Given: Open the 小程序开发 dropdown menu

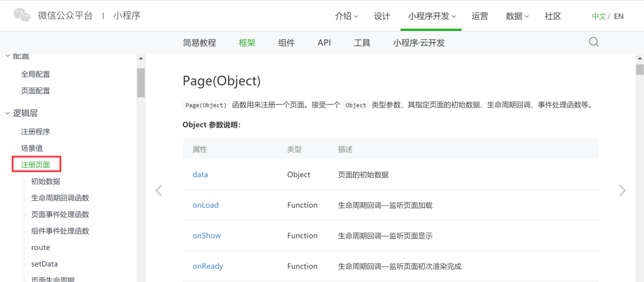Looking at the screenshot, I should pos(432,16).
